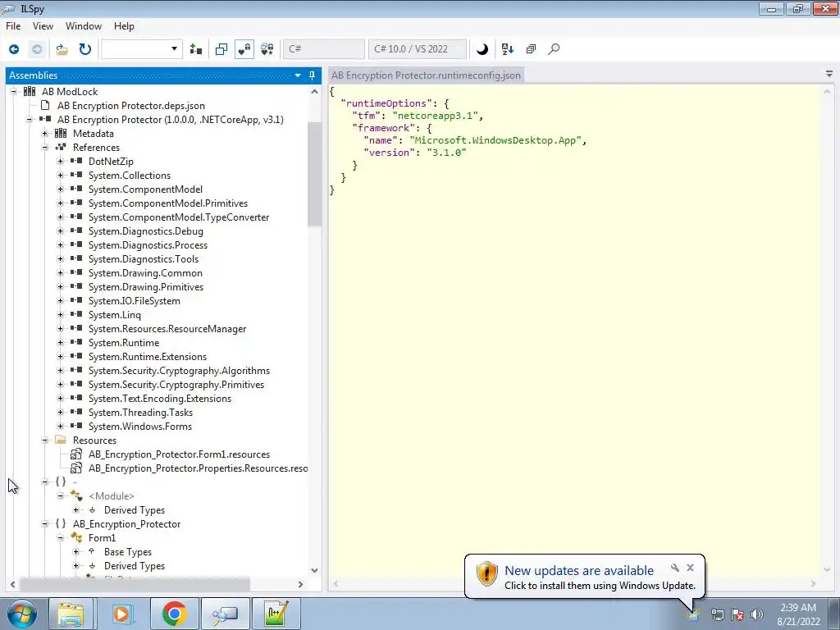Expand Base Types under Form1
This screenshot has height=630, width=840.
(75, 552)
